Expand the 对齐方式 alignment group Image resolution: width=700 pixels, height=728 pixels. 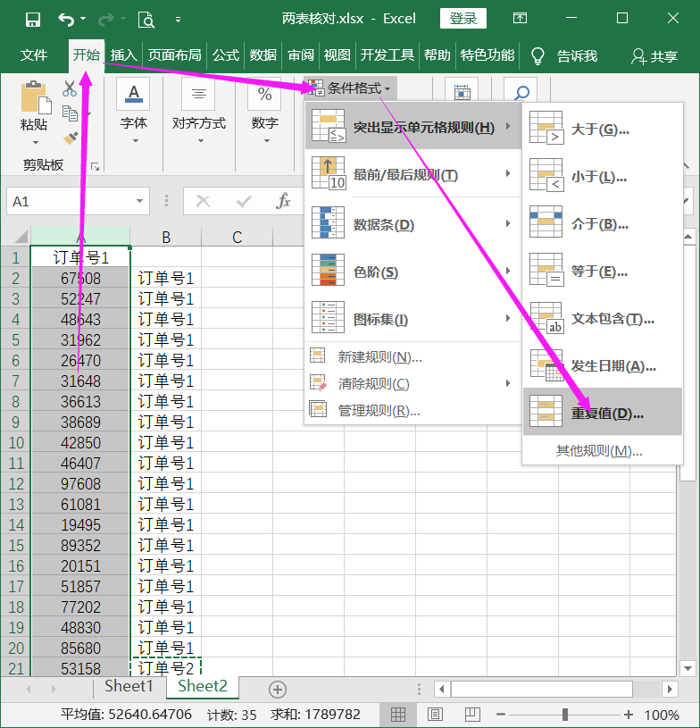coord(199,113)
